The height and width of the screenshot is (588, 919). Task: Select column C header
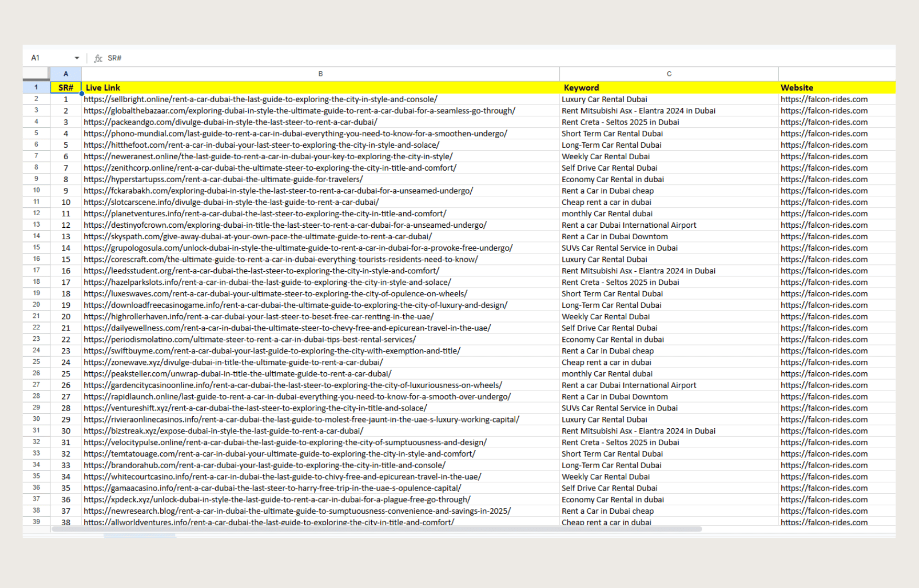[x=669, y=74]
